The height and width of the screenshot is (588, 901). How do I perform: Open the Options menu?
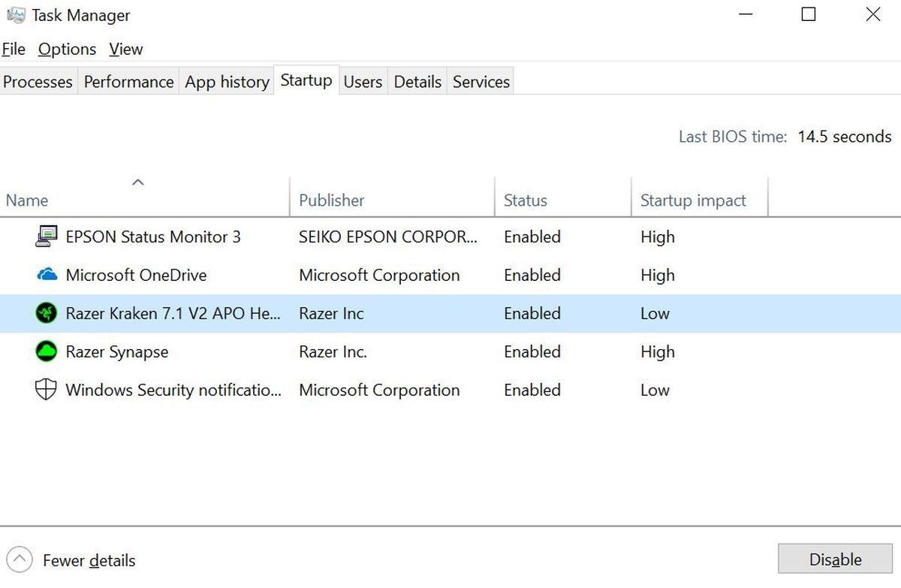coord(68,49)
